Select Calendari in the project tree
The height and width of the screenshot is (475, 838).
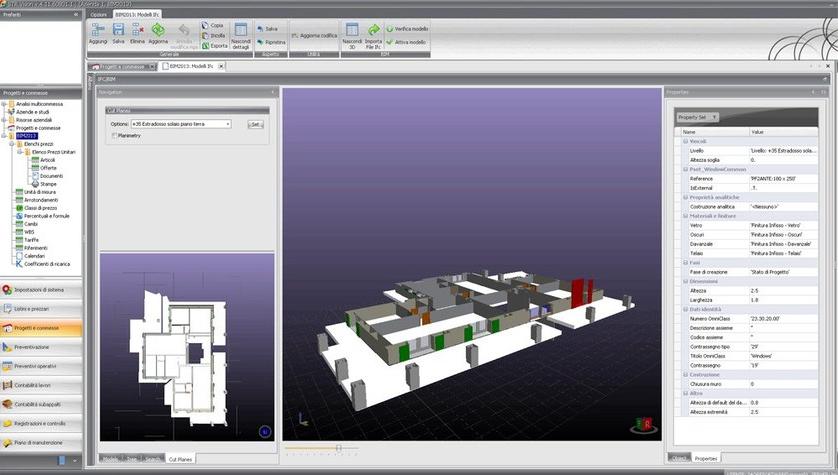click(35, 256)
